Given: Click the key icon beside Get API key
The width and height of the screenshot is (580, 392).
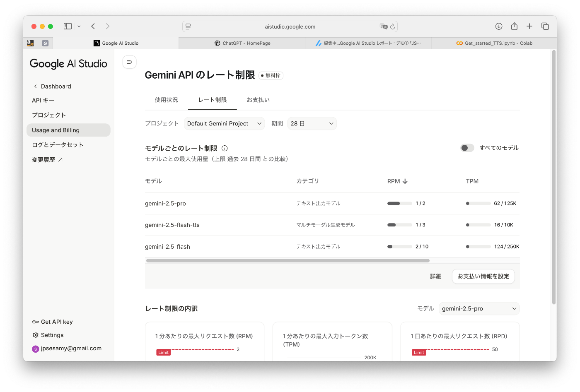Looking at the screenshot, I should tap(36, 322).
